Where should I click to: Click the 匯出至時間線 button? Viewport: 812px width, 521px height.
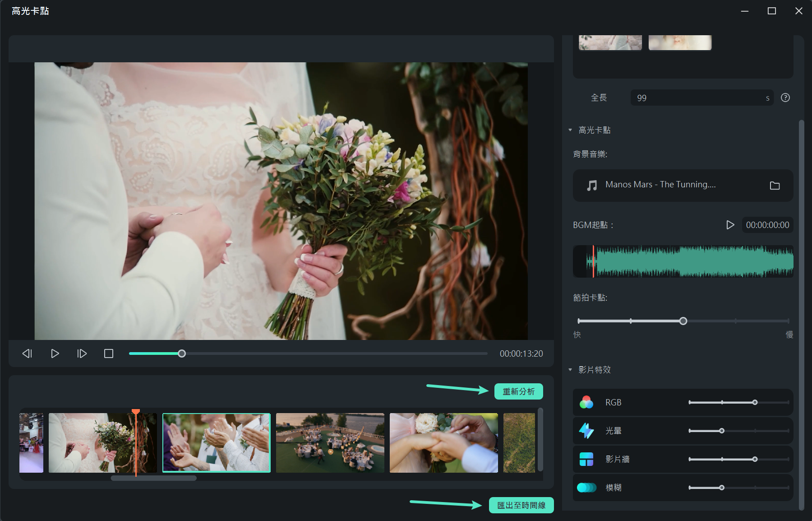point(521,505)
